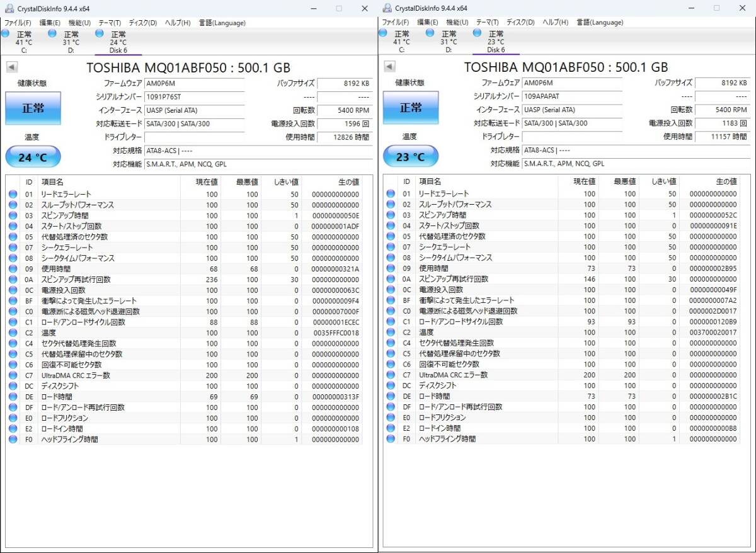Click the CrystalDiskInfo title icon in right window
Viewport: 756px width, 553px height.
point(386,8)
